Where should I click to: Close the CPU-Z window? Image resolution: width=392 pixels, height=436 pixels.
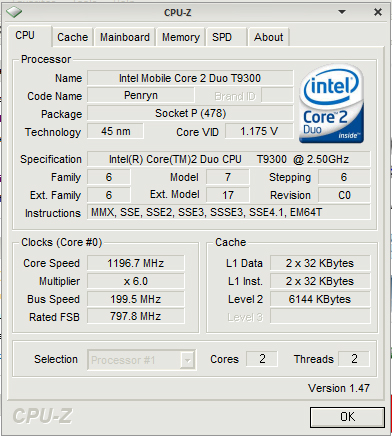pos(378,12)
